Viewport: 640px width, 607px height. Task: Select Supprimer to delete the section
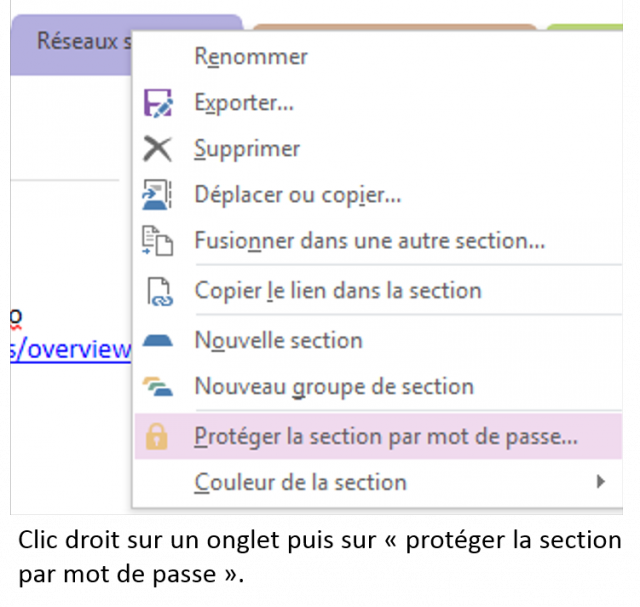247,149
